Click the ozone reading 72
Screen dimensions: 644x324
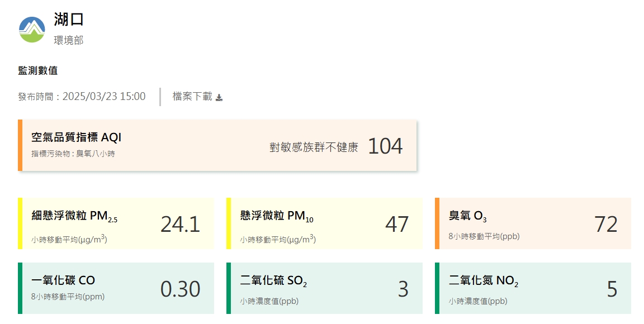pos(606,224)
